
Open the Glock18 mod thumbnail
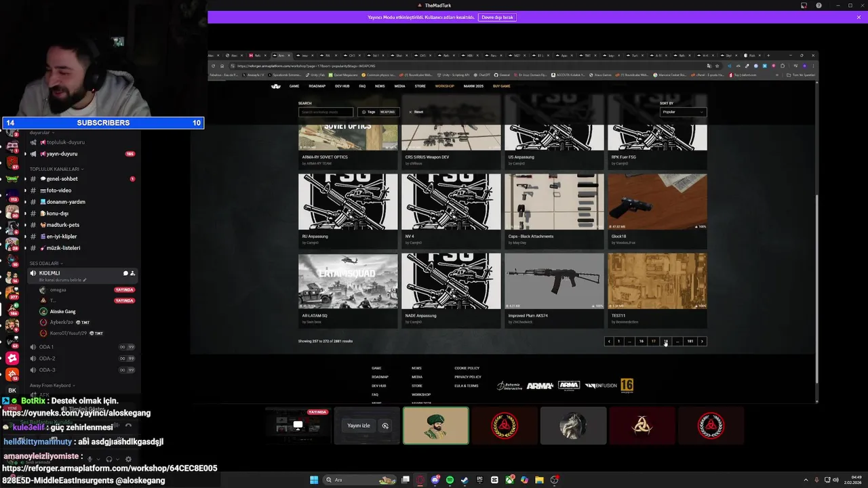[657, 201]
